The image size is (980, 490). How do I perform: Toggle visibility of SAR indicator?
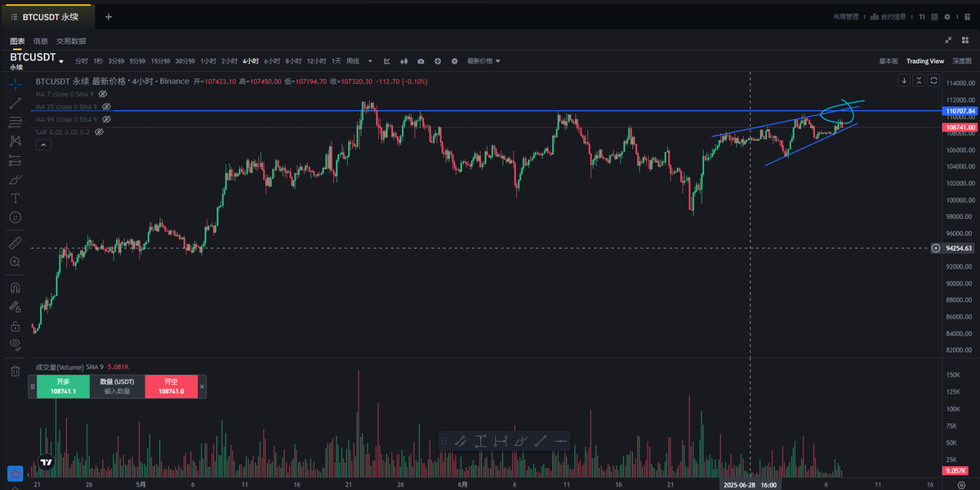pyautogui.click(x=99, y=131)
